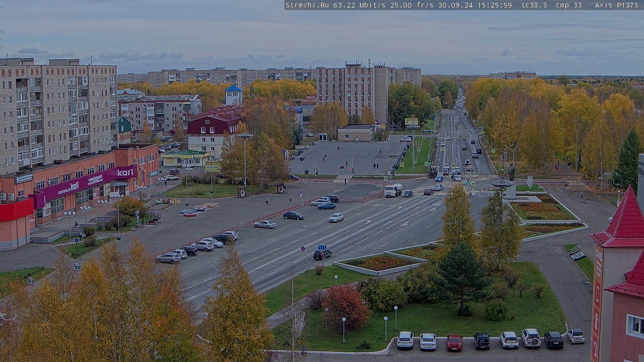Click the 25.00 fr/s frame rate value
This screenshot has width=644, height=362.
tap(412, 5)
